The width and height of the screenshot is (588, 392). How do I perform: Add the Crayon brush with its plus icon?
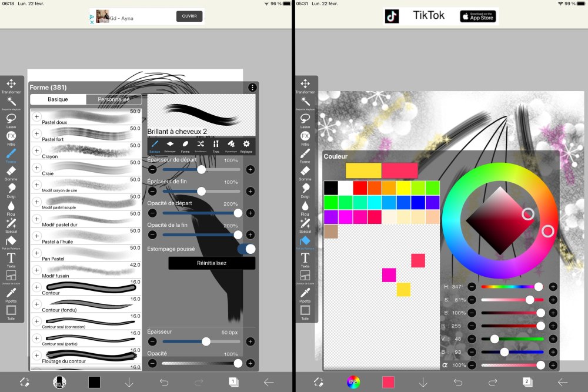(36, 151)
